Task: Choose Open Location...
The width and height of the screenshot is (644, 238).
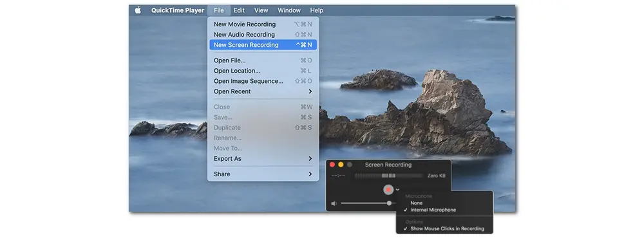Action: (x=263, y=71)
